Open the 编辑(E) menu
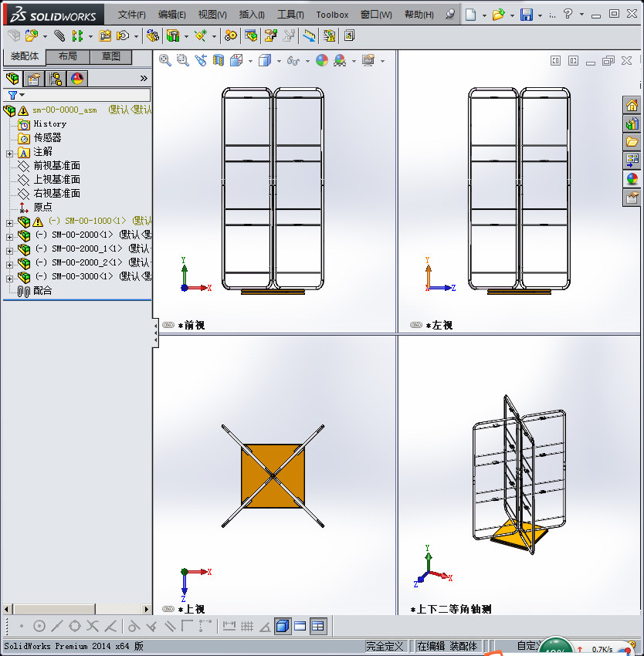 [171, 15]
